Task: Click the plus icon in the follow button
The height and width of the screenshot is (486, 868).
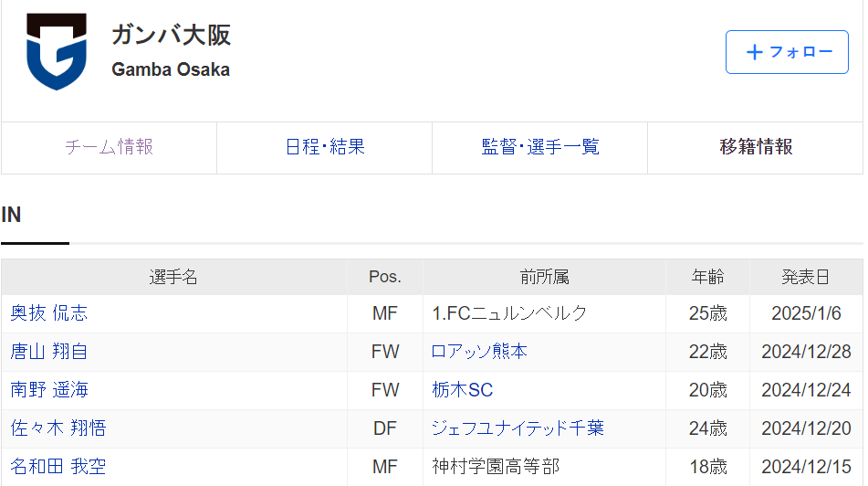Action: 754,52
